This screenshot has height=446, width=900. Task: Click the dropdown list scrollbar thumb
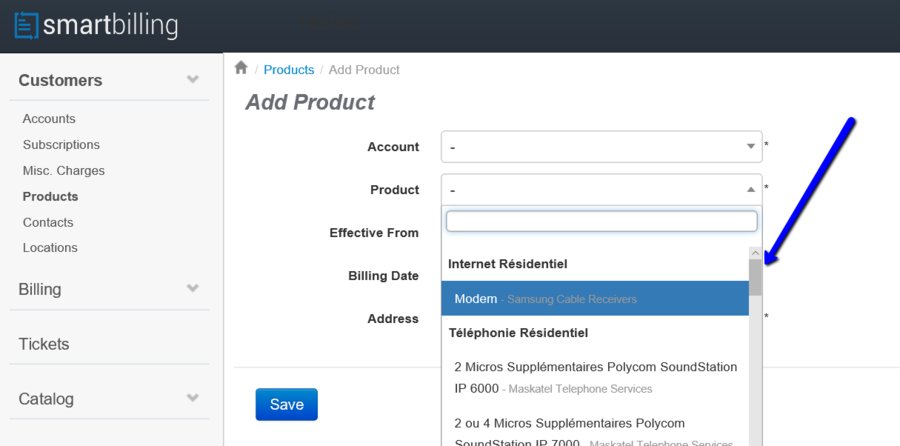point(755,278)
